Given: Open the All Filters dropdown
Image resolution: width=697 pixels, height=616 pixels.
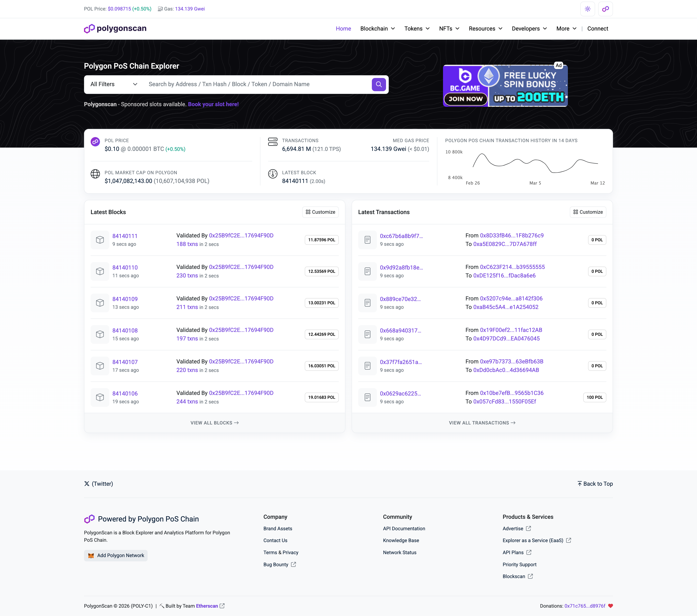Looking at the screenshot, I should pyautogui.click(x=114, y=84).
